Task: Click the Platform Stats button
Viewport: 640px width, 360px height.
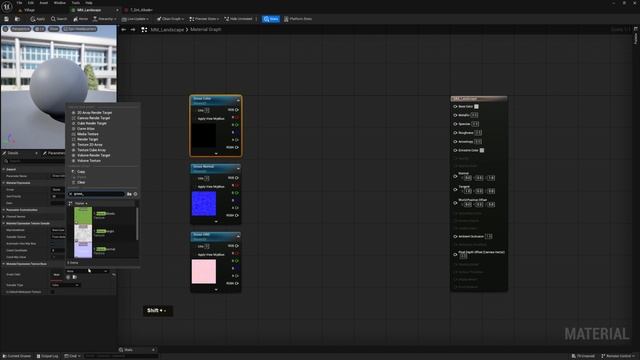Action: [x=298, y=19]
